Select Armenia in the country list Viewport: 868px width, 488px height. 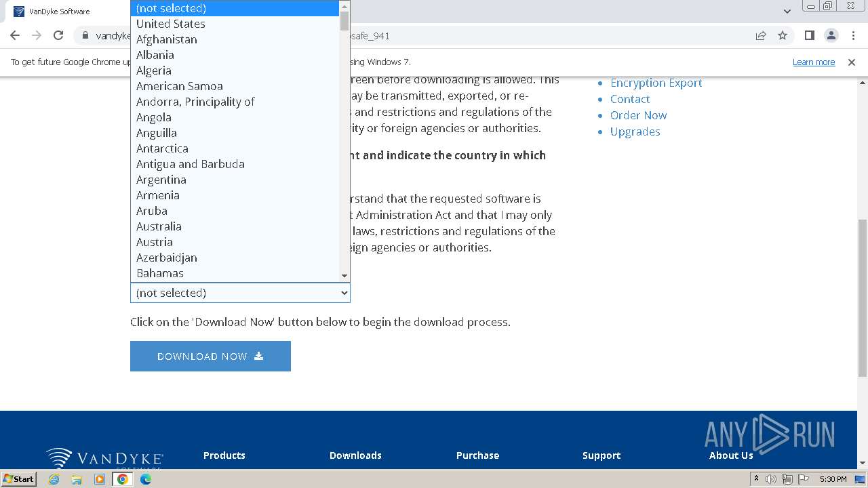click(x=235, y=195)
